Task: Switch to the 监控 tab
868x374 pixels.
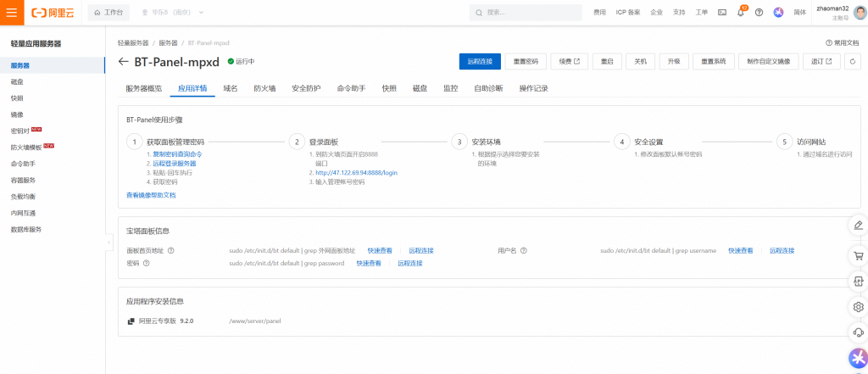Action: pyautogui.click(x=451, y=89)
